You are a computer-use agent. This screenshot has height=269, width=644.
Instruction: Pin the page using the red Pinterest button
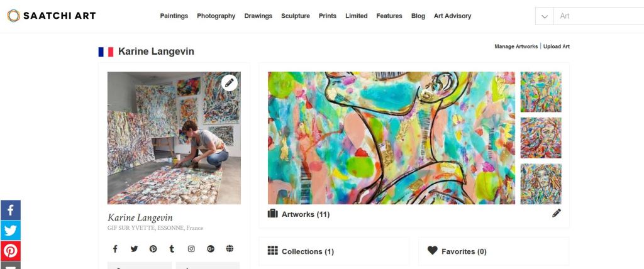(x=11, y=251)
